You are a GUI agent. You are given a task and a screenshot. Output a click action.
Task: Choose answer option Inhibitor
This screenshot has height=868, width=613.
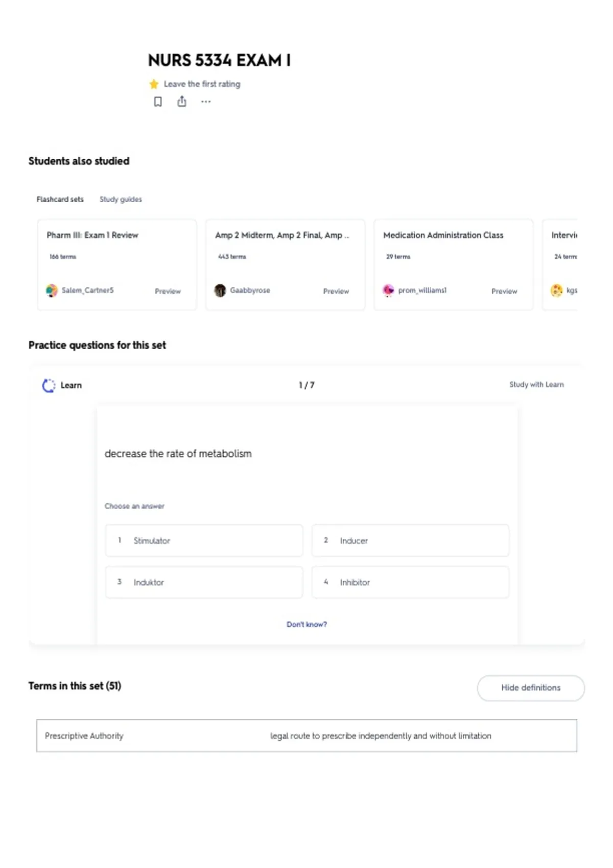410,582
